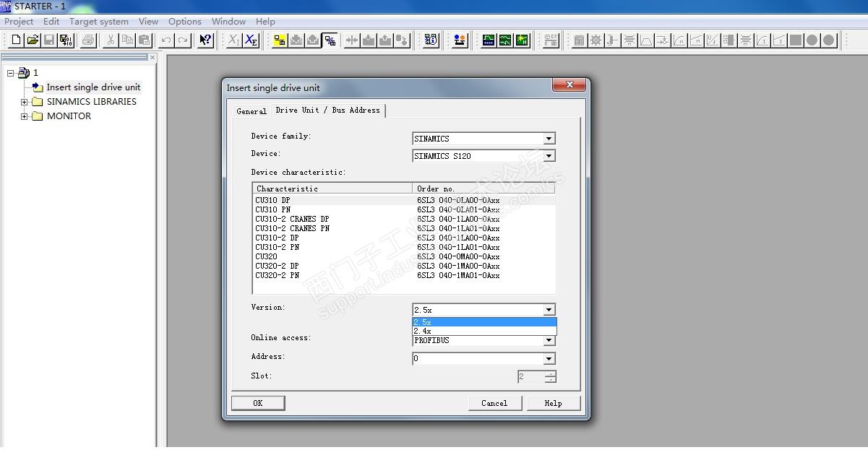Click the OK button
Image resolution: width=868 pixels, height=468 pixels.
pyautogui.click(x=258, y=403)
